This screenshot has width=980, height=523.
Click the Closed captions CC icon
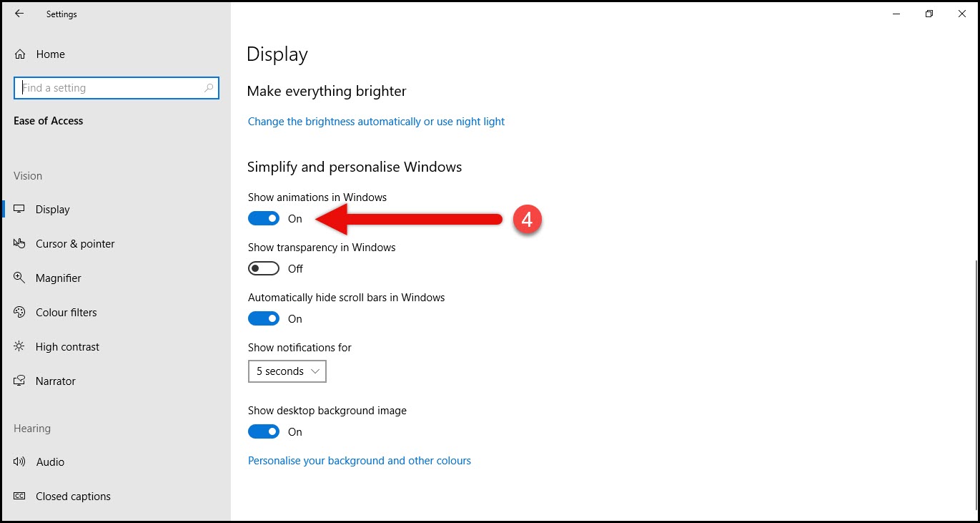pyautogui.click(x=20, y=497)
